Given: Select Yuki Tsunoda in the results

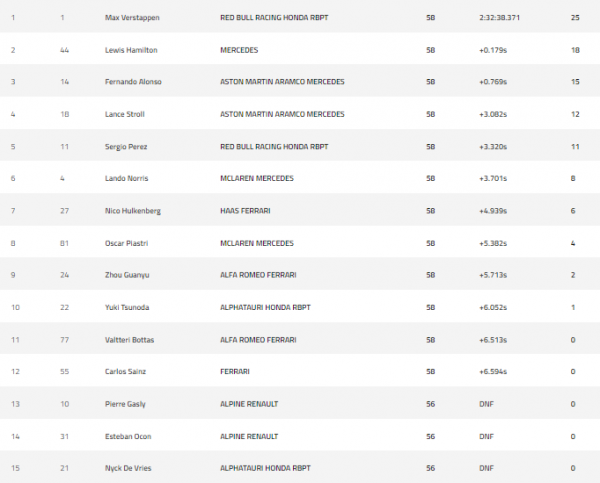Looking at the screenshot, I should click(127, 308).
